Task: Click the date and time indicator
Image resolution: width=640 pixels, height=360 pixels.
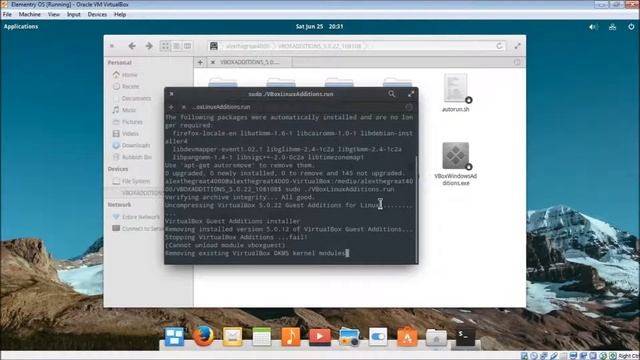Action: [319, 27]
